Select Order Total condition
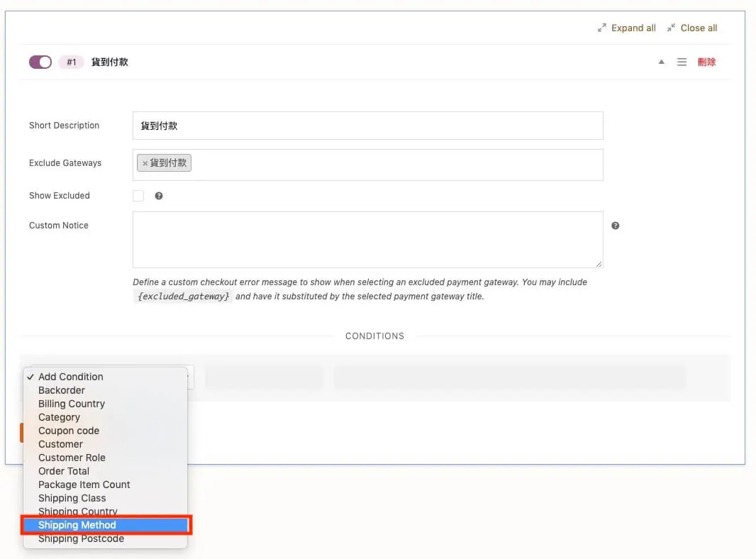 click(x=106, y=471)
